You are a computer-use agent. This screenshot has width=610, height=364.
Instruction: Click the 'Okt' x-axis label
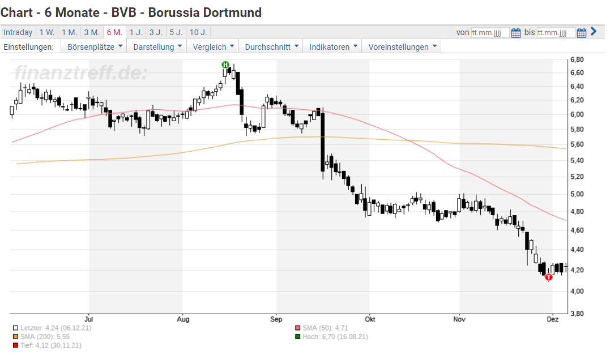(370, 319)
